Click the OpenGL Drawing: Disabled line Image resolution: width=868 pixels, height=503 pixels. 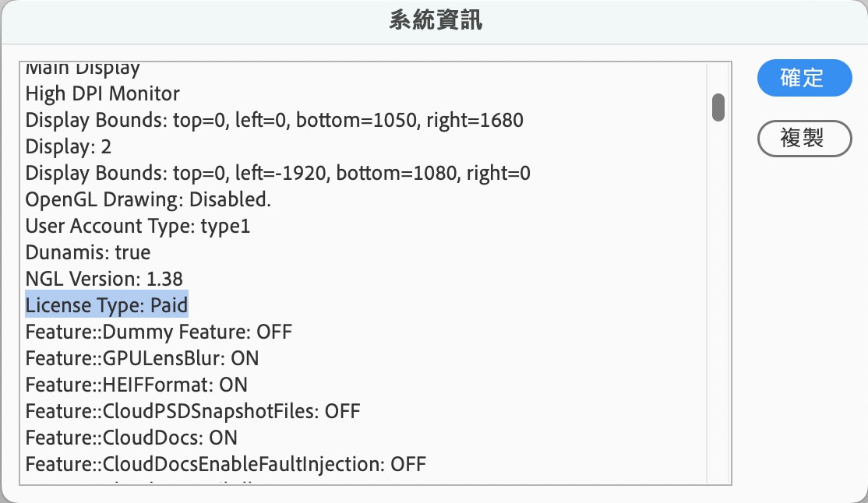pos(148,200)
